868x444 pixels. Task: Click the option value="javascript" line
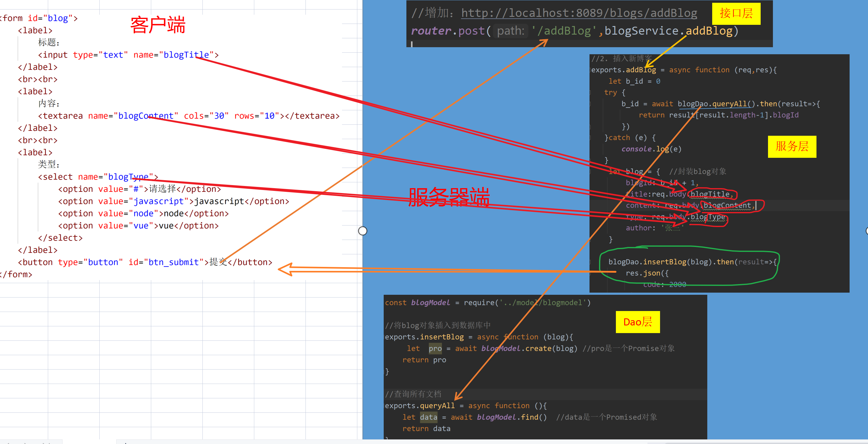pos(174,201)
